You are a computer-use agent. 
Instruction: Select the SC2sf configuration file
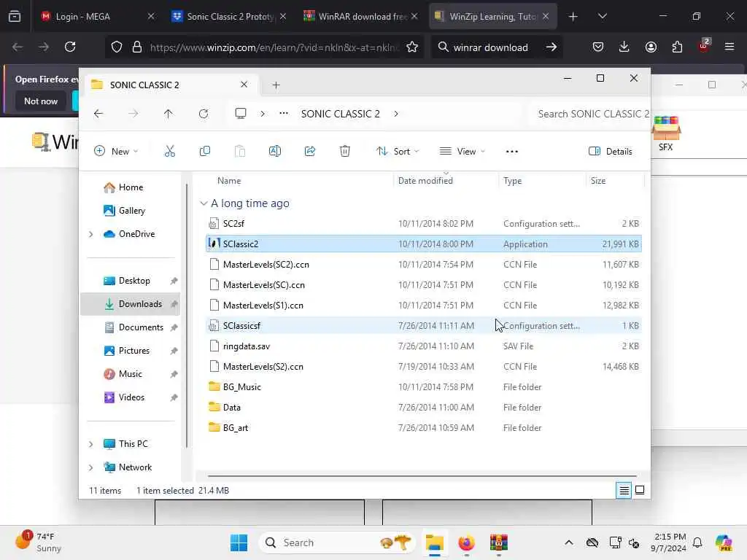tap(424, 224)
